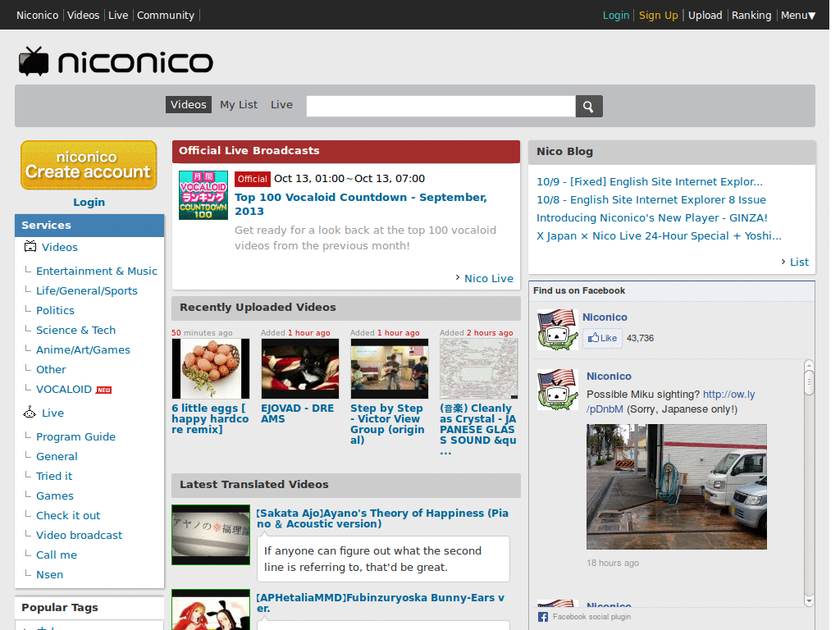Open the Live Program Guide
This screenshot has height=630, width=840.
pos(75,436)
